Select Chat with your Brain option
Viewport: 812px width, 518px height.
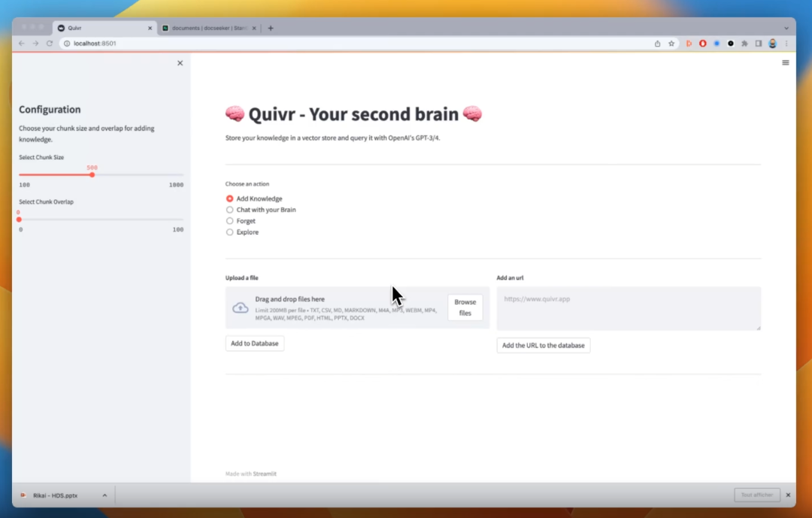pos(229,210)
